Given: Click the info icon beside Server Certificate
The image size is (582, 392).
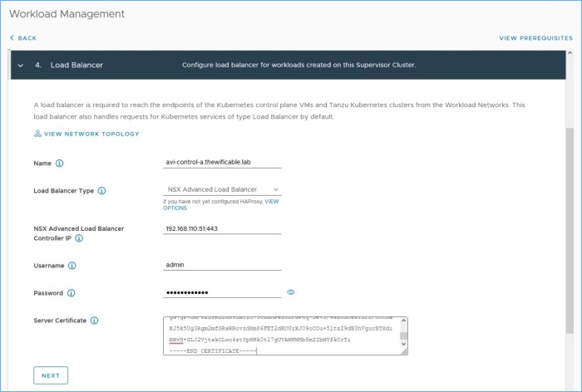Looking at the screenshot, I should [x=94, y=321].
